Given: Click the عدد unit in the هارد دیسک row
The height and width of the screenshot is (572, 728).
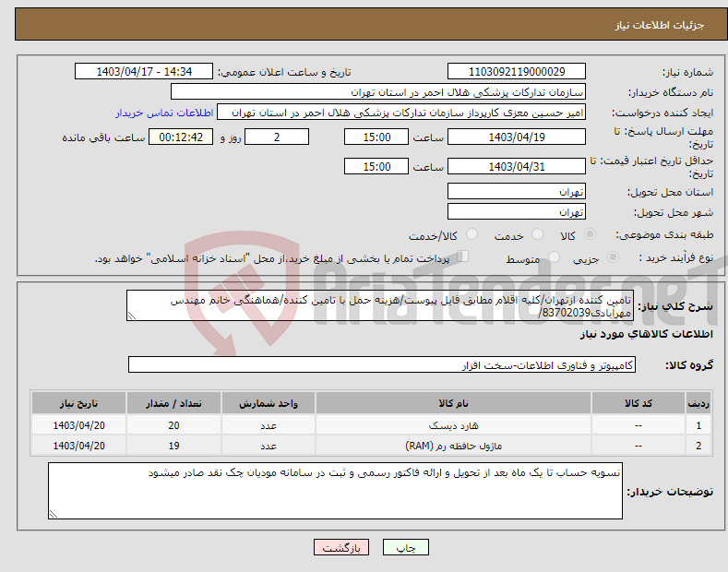Looking at the screenshot, I should pos(269,425).
